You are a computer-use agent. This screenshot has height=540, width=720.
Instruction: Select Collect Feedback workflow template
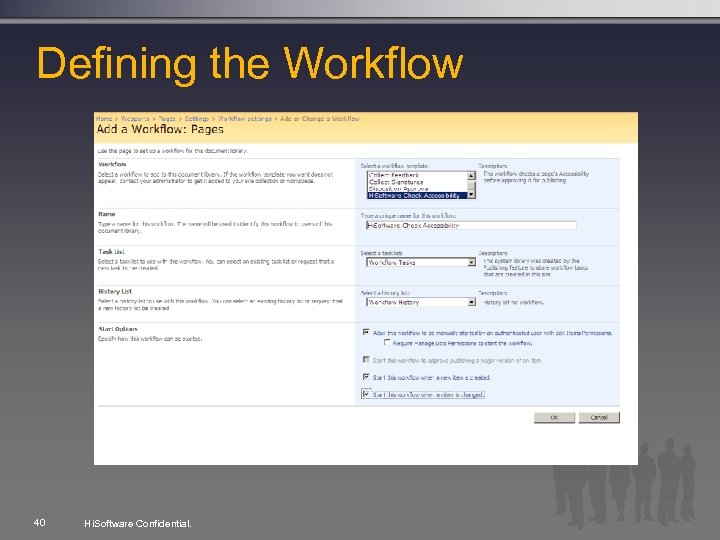coord(417,175)
